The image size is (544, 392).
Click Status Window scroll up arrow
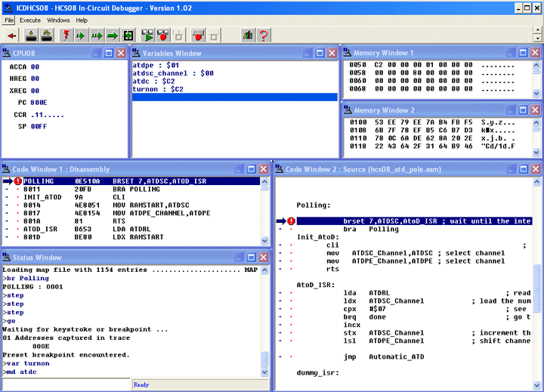pyautogui.click(x=264, y=270)
